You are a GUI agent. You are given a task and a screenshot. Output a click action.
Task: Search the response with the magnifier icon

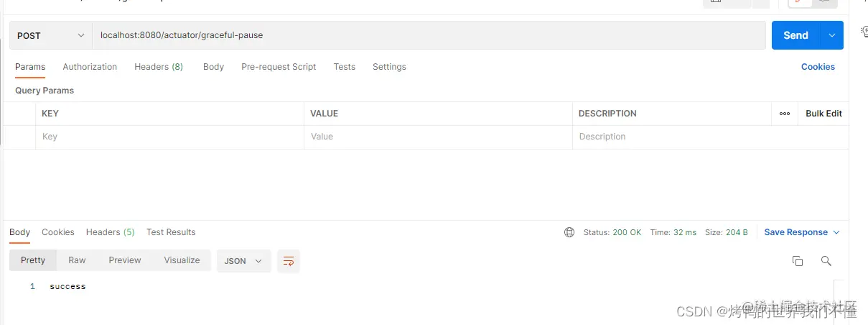click(x=826, y=261)
